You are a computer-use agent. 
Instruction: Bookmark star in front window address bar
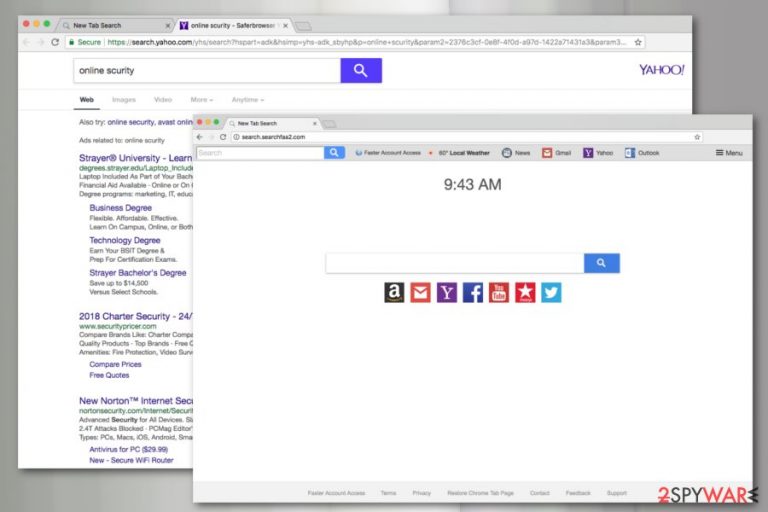[x=697, y=137]
